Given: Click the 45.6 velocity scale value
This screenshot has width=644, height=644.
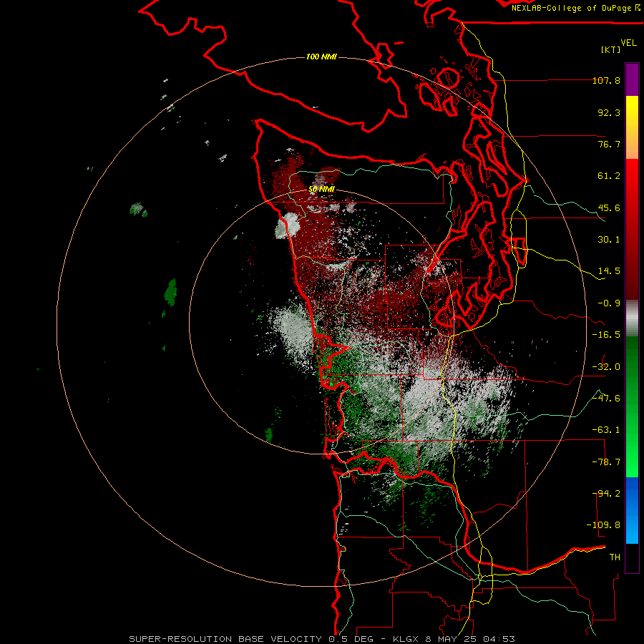Looking at the screenshot, I should coord(609,208).
